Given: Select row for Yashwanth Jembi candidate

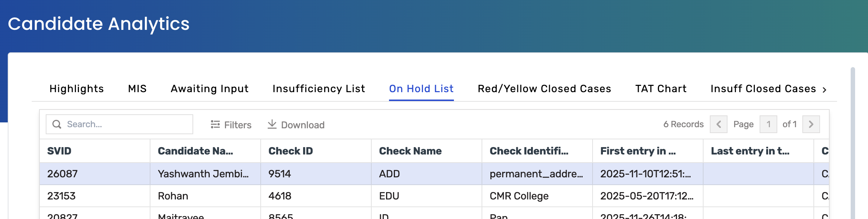Looking at the screenshot, I should [x=203, y=174].
